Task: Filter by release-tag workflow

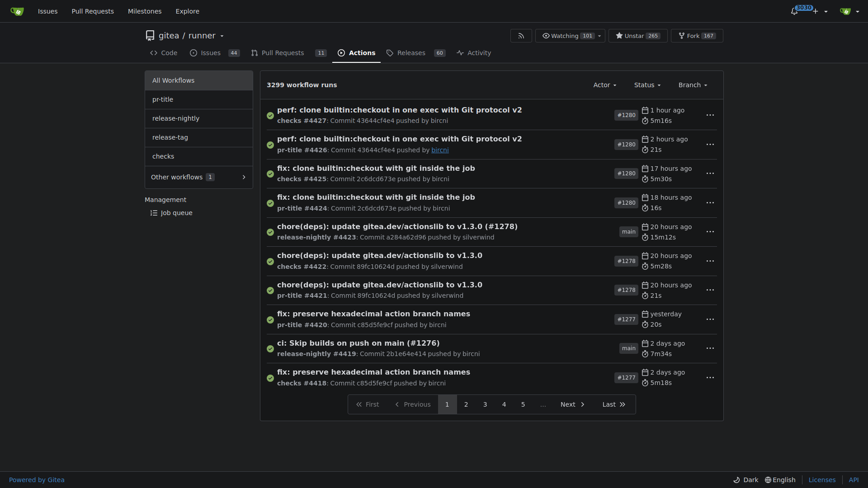Action: click(199, 137)
